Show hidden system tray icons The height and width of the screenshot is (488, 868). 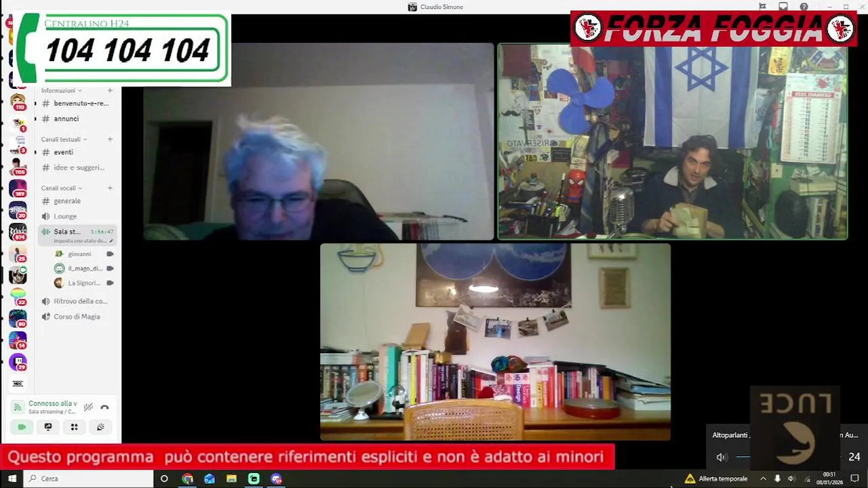763,479
